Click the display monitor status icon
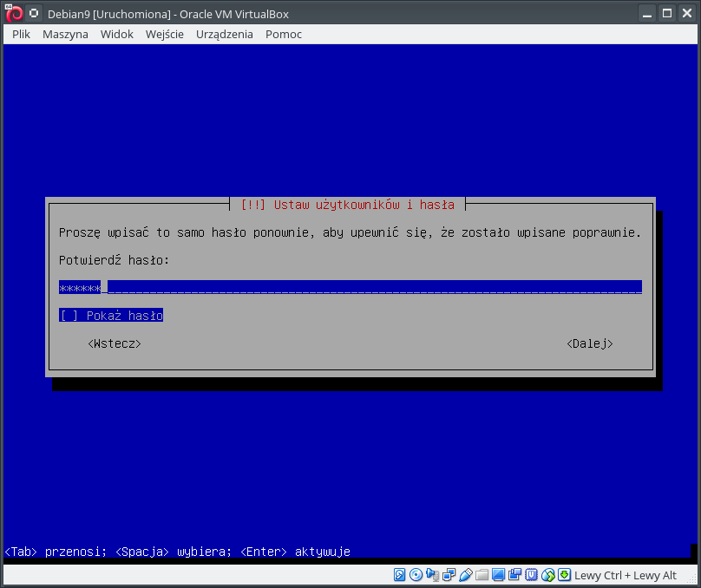This screenshot has width=701, height=588. [498, 575]
